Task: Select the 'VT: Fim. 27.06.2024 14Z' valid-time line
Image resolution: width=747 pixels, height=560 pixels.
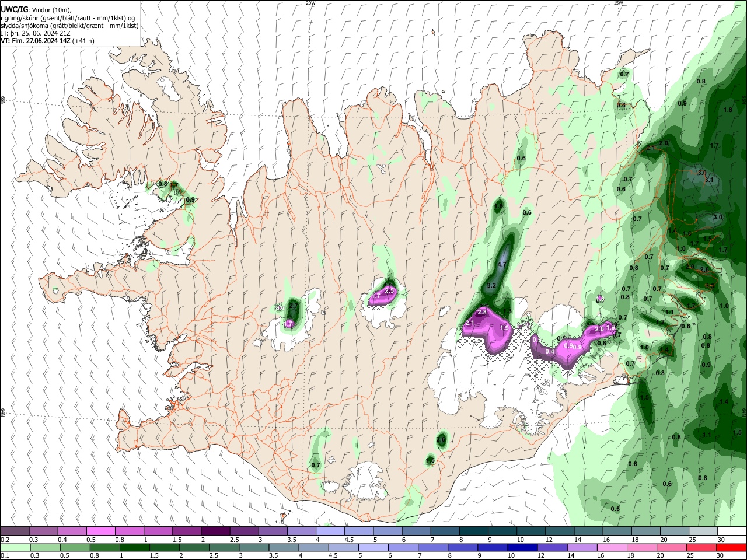Action: (47, 41)
